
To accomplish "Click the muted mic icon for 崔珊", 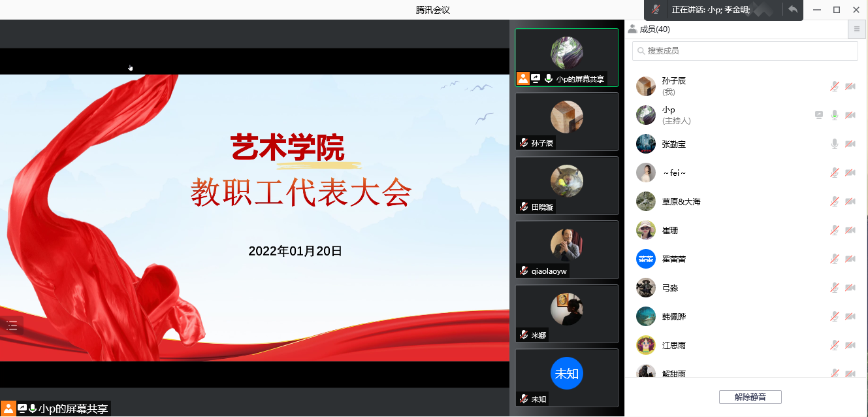I will click(x=834, y=230).
